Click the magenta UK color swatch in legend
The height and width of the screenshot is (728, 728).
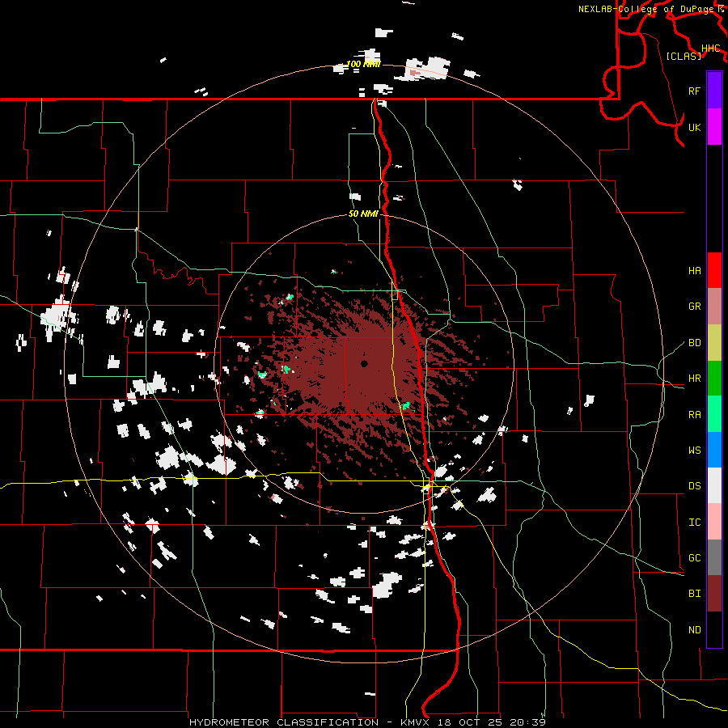click(x=714, y=127)
